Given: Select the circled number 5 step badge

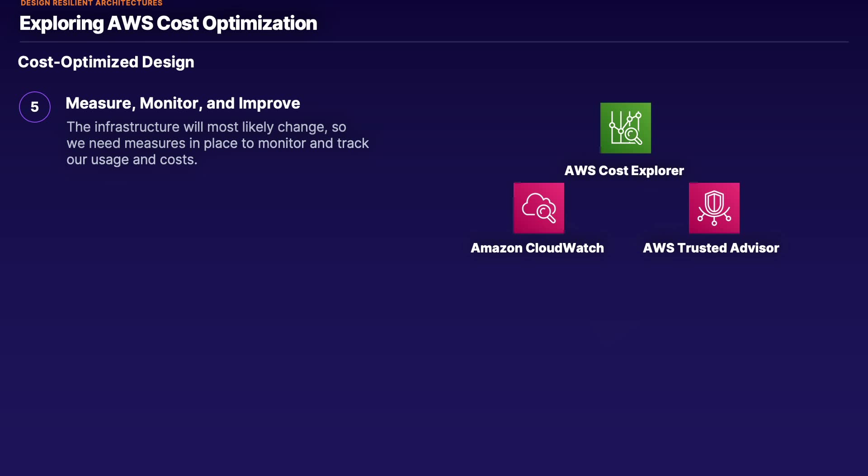Looking at the screenshot, I should pos(35,107).
